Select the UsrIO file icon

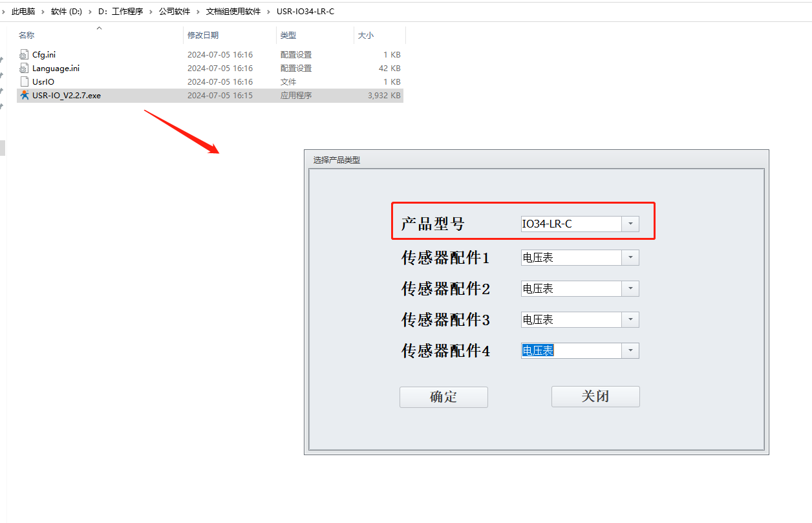coord(25,82)
